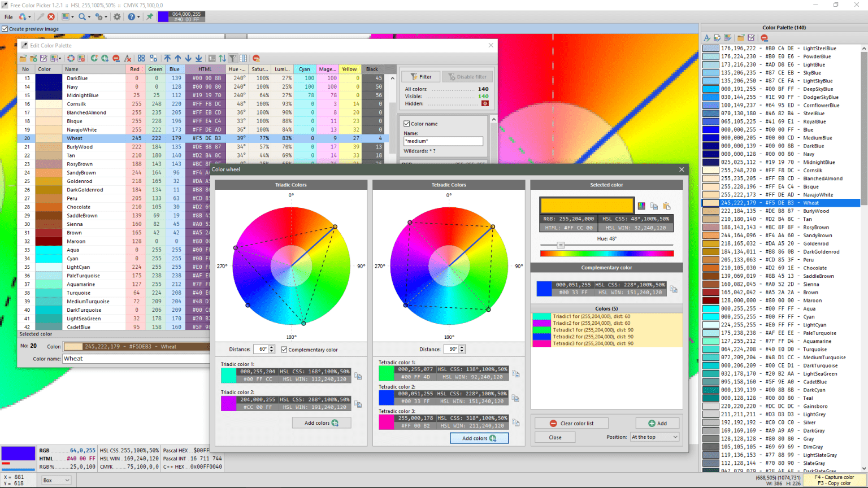Viewport: 868px width, 488px height.
Task: Adjust the Hue slider handle
Action: (561, 245)
